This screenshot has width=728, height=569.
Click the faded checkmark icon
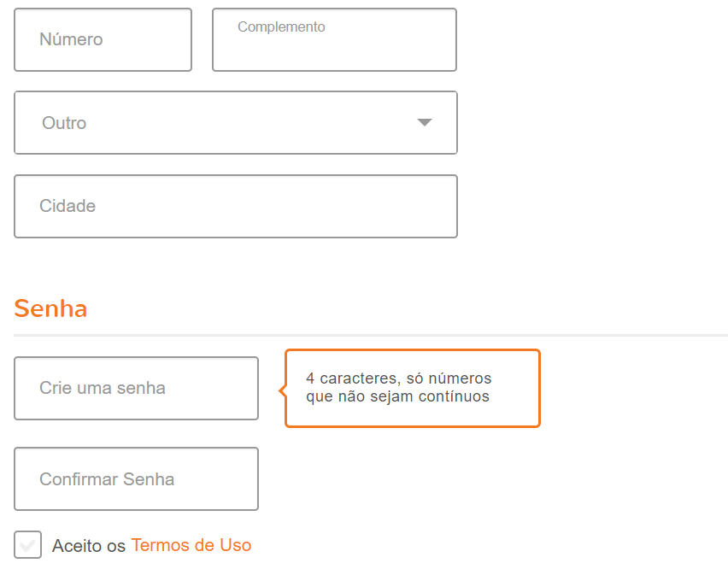click(27, 544)
